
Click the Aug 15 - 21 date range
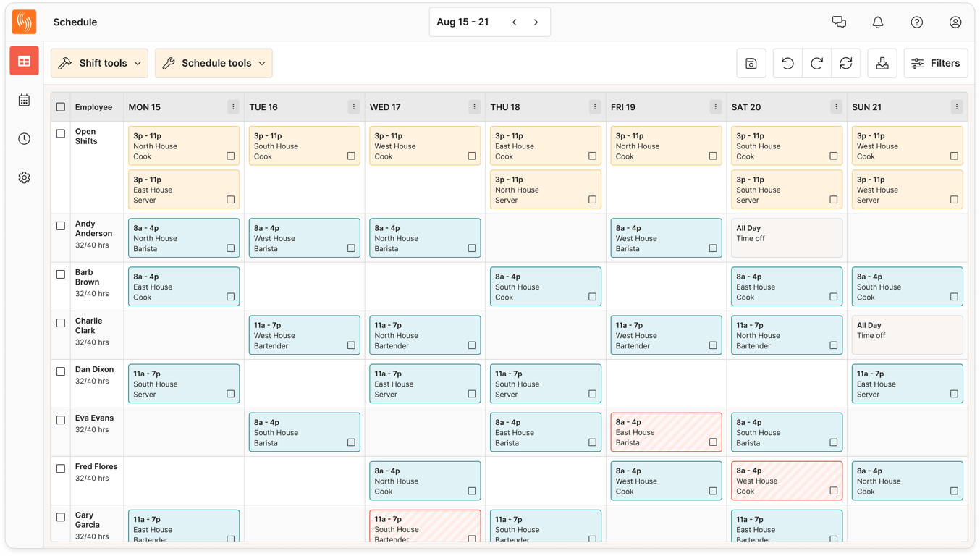pos(462,22)
